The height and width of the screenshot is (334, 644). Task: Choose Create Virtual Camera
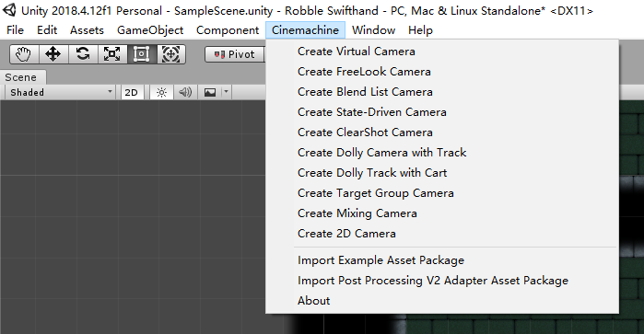coord(442,52)
